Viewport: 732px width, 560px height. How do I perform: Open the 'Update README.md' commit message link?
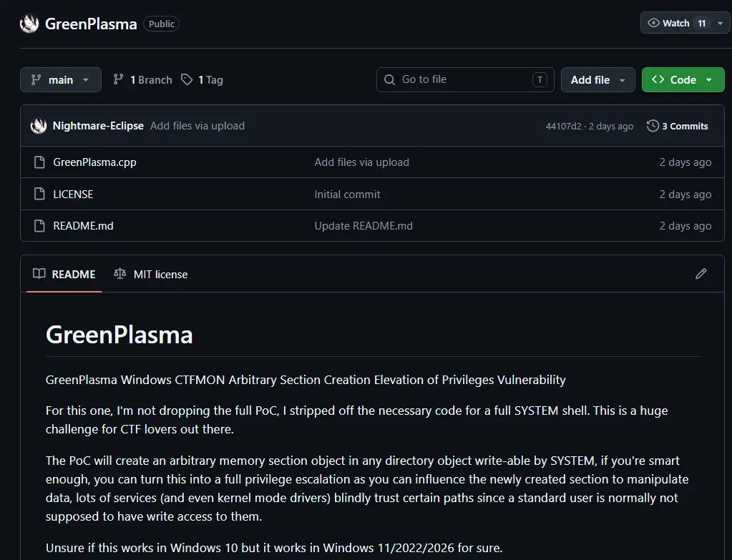363,226
